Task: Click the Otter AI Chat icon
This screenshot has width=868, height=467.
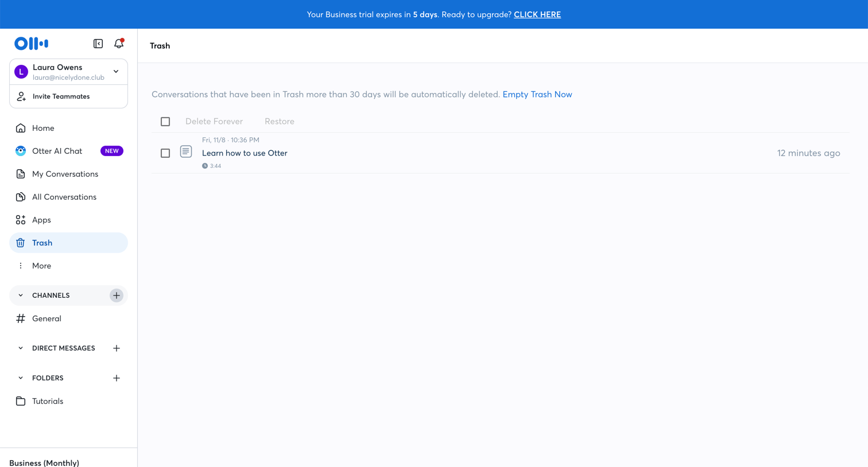Action: [x=21, y=151]
